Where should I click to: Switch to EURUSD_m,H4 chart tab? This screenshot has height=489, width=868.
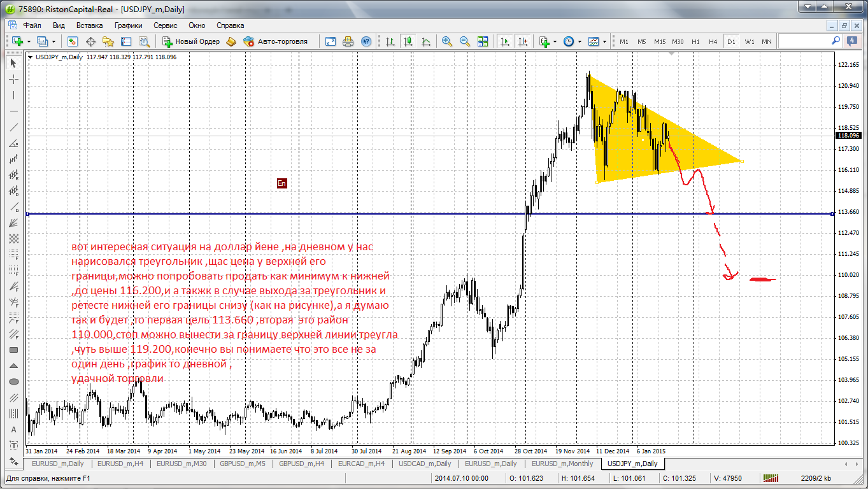pyautogui.click(x=120, y=464)
